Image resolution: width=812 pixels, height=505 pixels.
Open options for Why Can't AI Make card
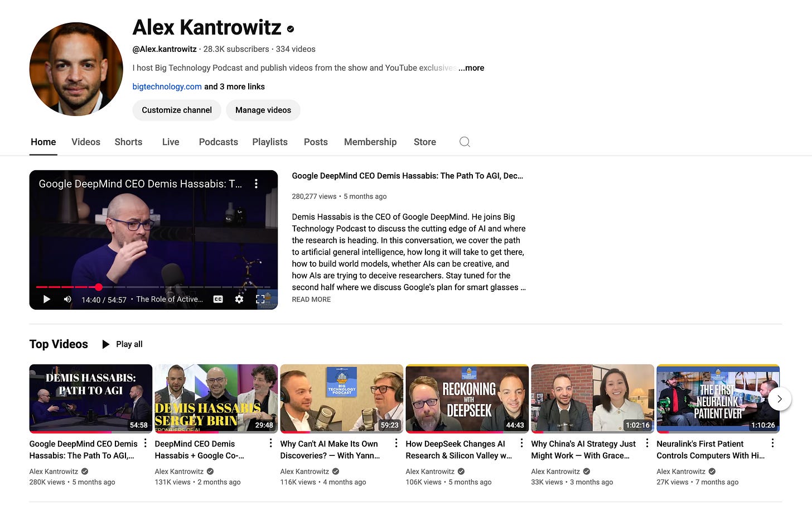click(397, 443)
